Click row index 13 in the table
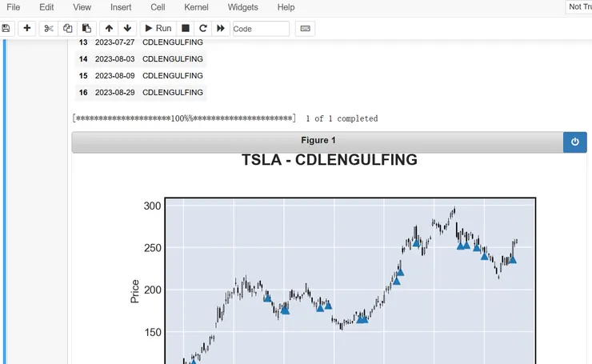 pyautogui.click(x=83, y=42)
